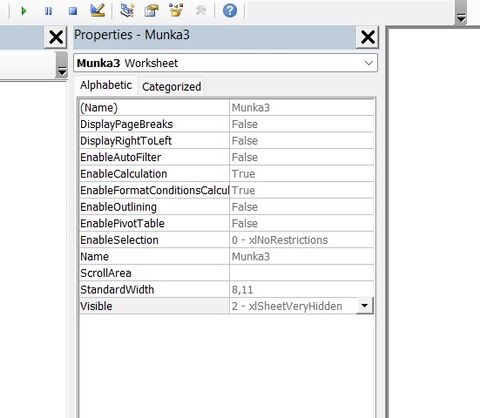Click the False value of EnableOutlining
The width and height of the screenshot is (480, 418).
pos(245,207)
